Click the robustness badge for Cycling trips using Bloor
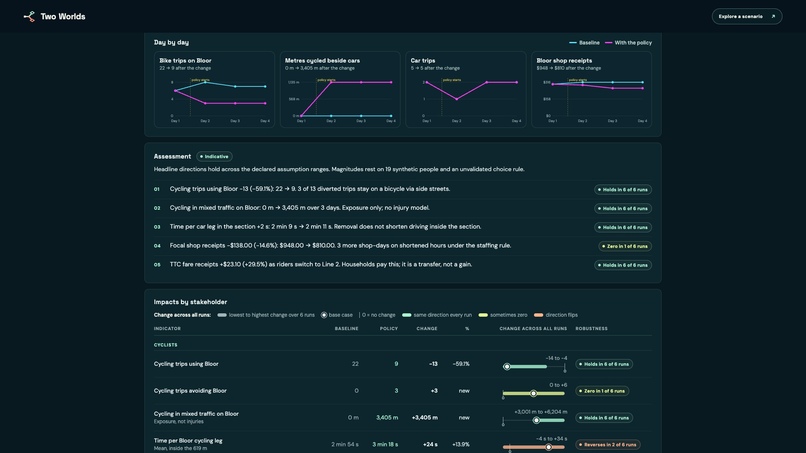 coord(604,364)
